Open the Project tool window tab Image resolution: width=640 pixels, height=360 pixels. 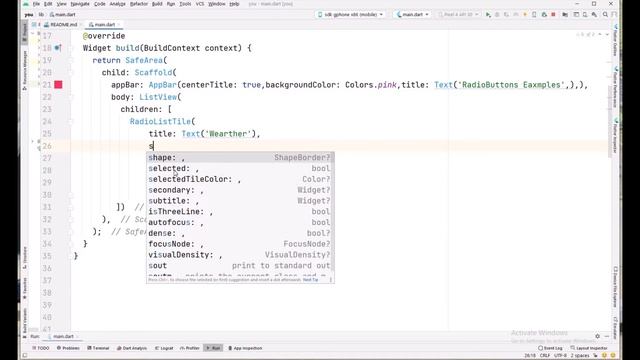pyautogui.click(x=25, y=32)
